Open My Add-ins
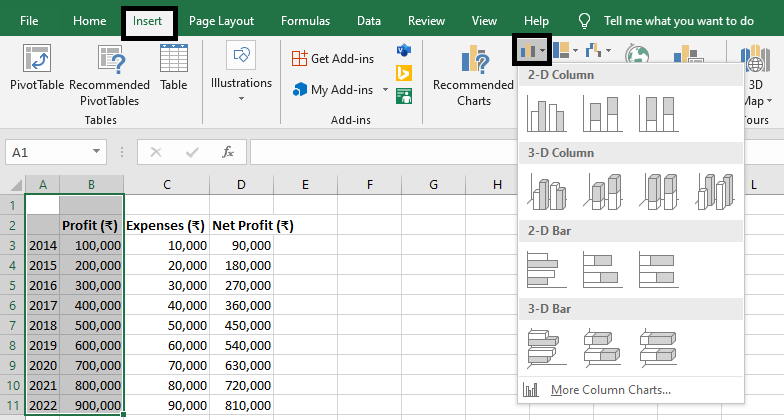 pos(333,90)
